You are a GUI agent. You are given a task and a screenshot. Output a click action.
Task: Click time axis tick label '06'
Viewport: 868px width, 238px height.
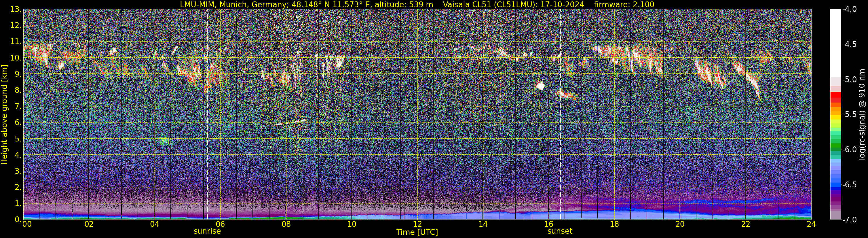(220, 224)
